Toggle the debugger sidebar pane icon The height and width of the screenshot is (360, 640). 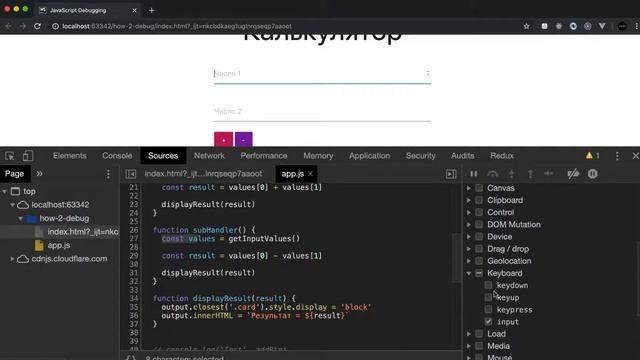pos(451,174)
